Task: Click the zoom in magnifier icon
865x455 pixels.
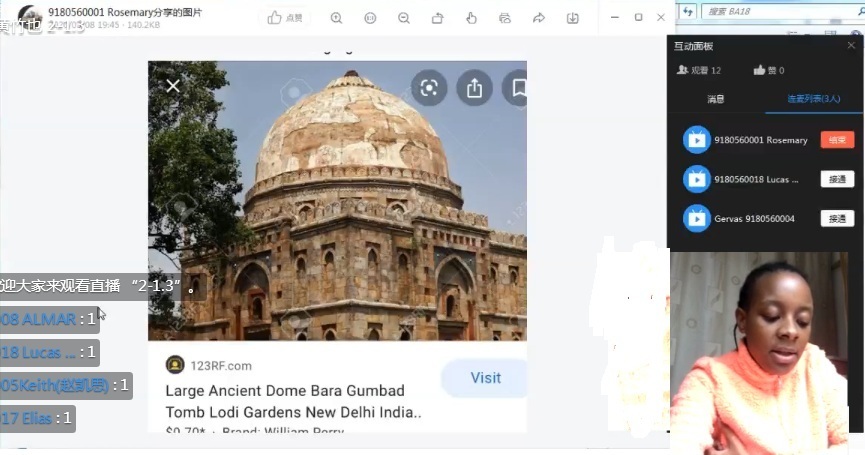Action: click(336, 18)
